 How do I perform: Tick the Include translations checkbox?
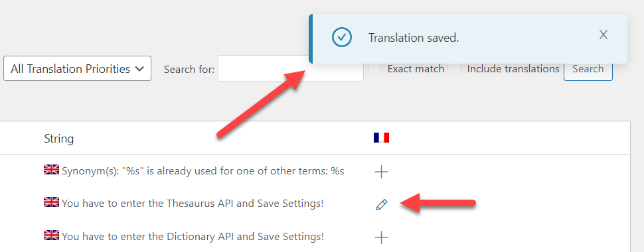(454, 69)
